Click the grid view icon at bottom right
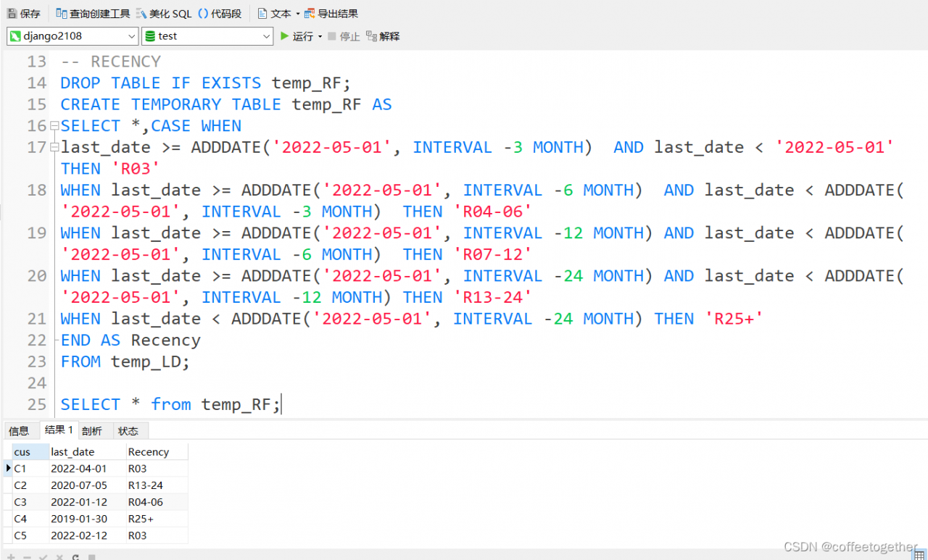Screen dimensions: 928x560 pos(919,555)
